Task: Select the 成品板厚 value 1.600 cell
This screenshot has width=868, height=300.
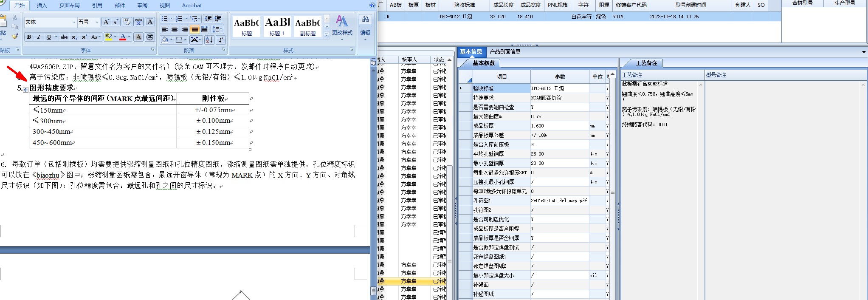Action: [x=560, y=126]
